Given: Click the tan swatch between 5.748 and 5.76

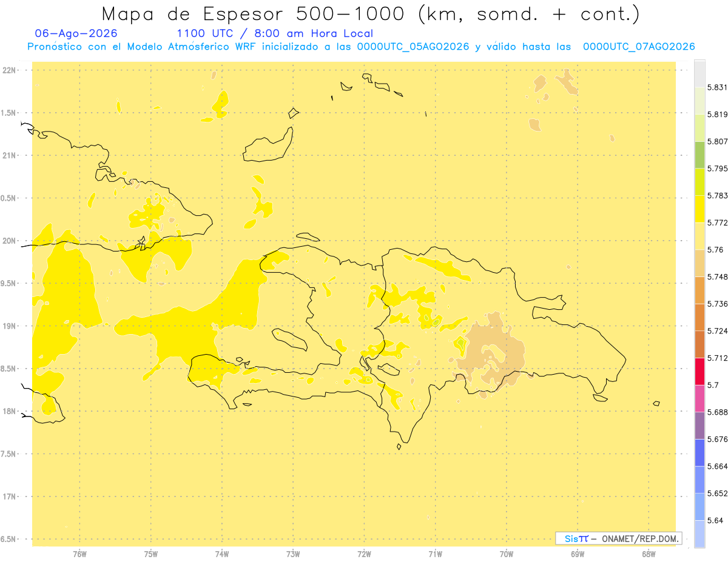Looking at the screenshot, I should pyautogui.click(x=699, y=263).
